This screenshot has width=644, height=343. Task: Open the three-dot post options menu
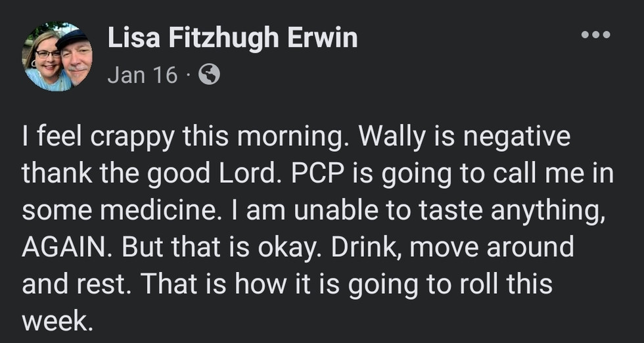(x=596, y=35)
